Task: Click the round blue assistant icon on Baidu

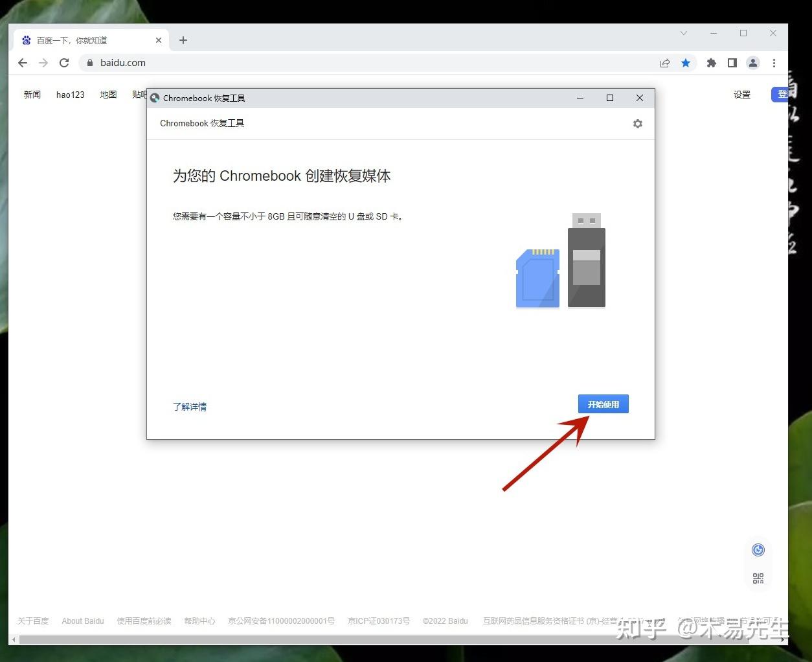Action: [758, 550]
